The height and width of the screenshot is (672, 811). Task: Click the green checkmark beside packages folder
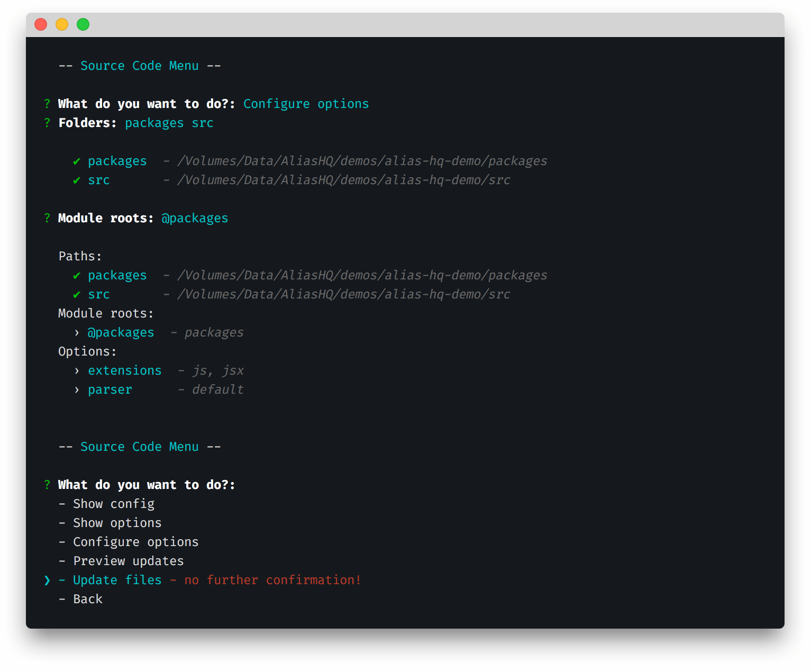[77, 161]
